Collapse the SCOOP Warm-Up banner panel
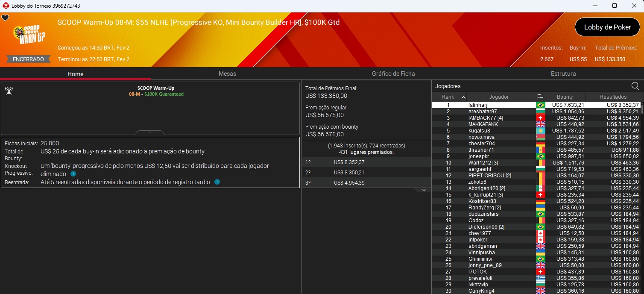644x294 pixels. coord(150,132)
